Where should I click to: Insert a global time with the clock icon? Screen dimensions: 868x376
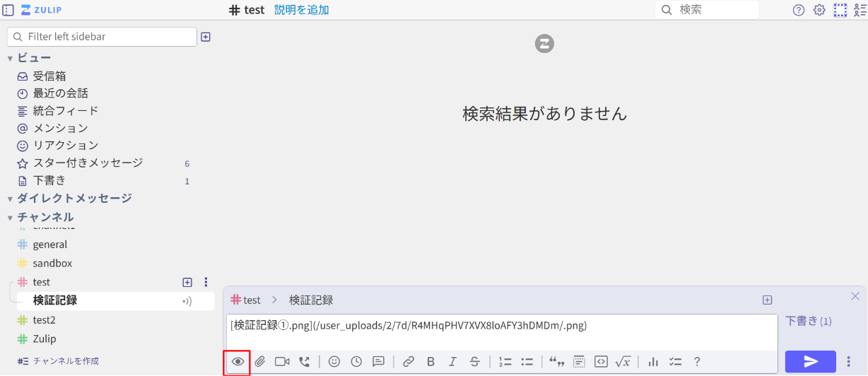pyautogui.click(x=356, y=362)
